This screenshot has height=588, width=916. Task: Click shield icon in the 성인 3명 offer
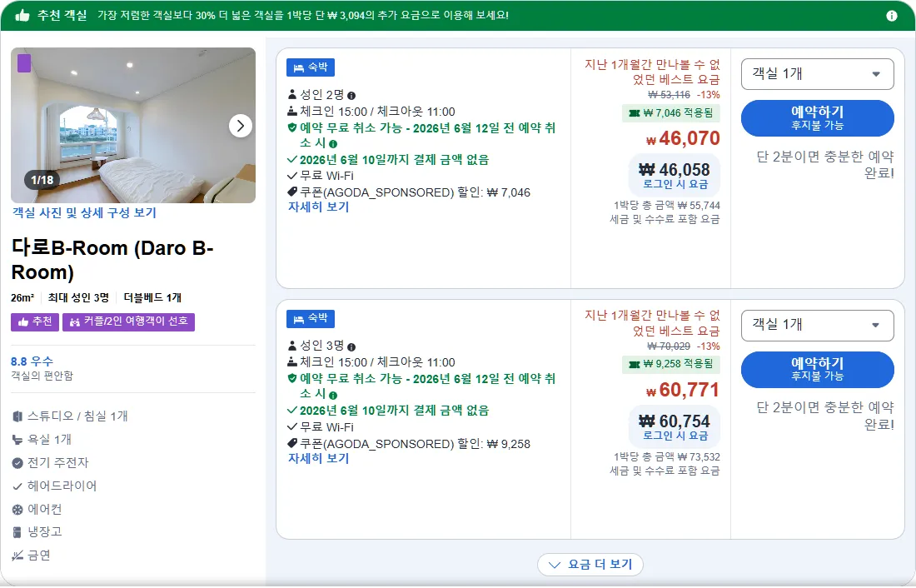(292, 378)
